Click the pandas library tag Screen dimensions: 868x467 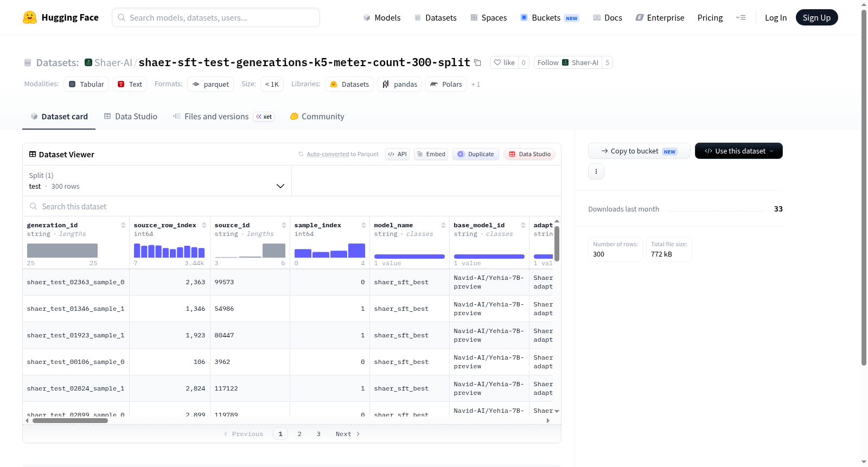click(400, 84)
